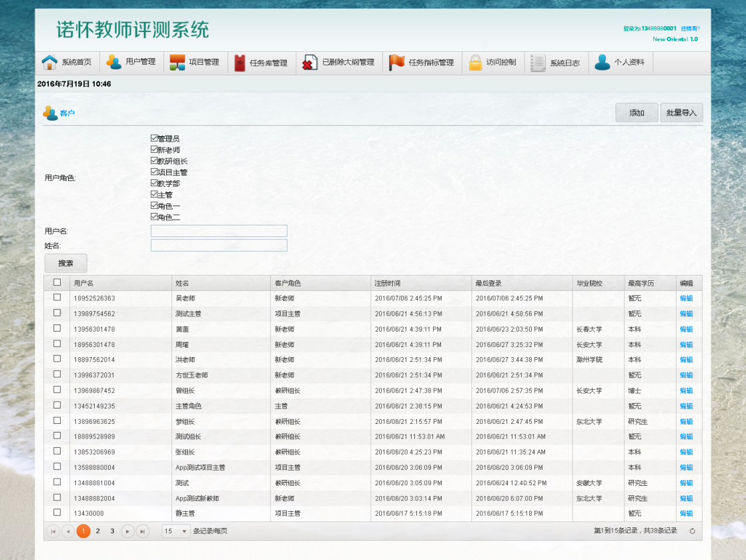Open the 编辑 link for 吴老师
The height and width of the screenshot is (560, 746).
(x=686, y=298)
